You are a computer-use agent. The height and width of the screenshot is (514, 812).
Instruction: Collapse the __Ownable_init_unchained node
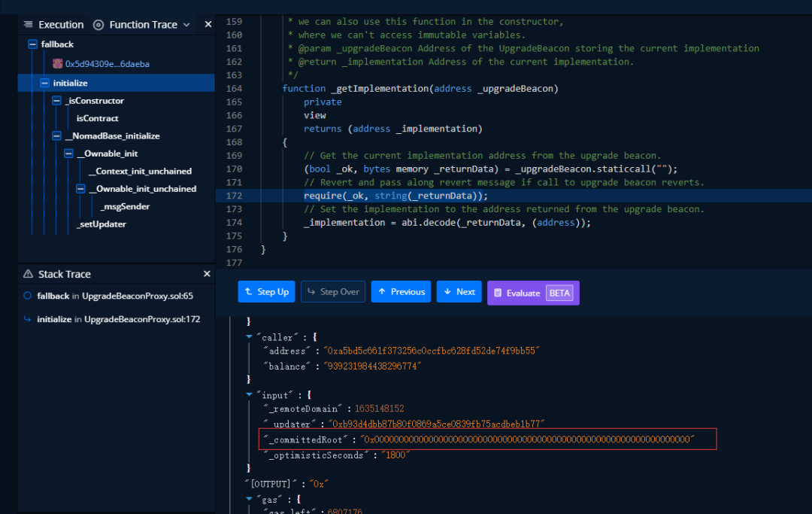[80, 189]
